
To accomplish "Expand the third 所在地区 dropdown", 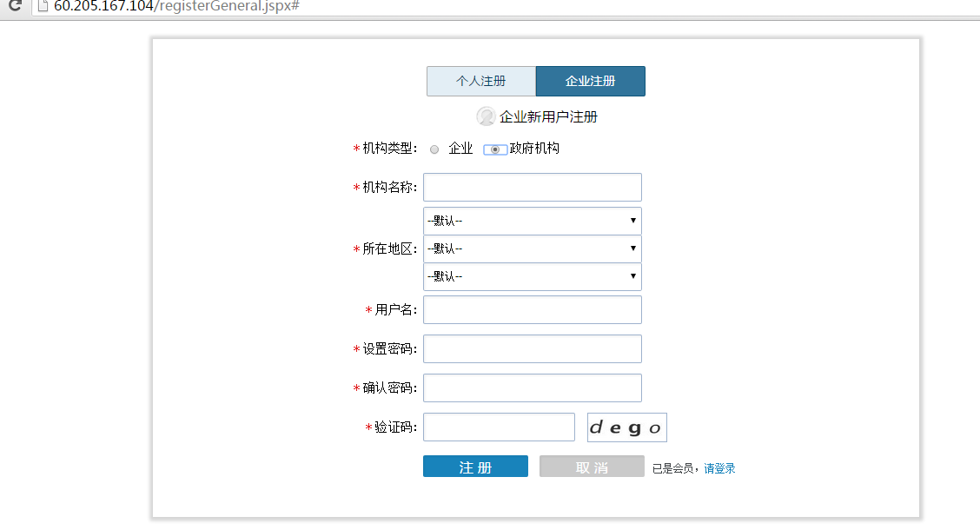I will coord(532,277).
